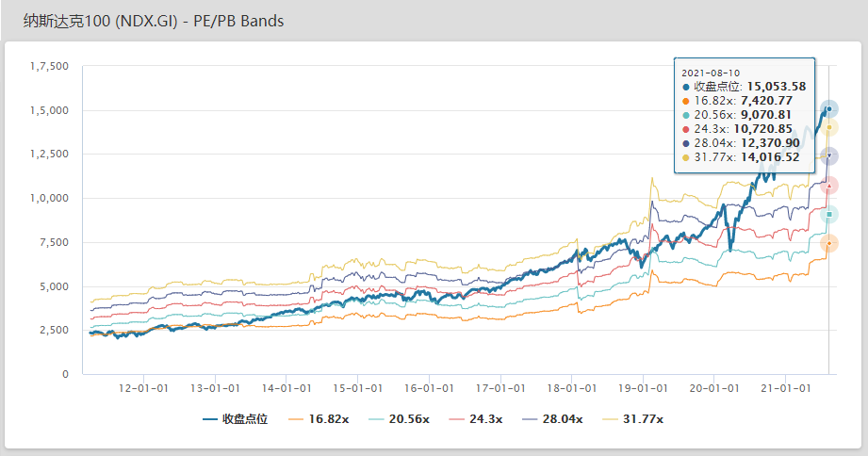This screenshot has height=456, width=868.
Task: Click the yellow 31.77x endpoint marker
Action: click(x=828, y=127)
